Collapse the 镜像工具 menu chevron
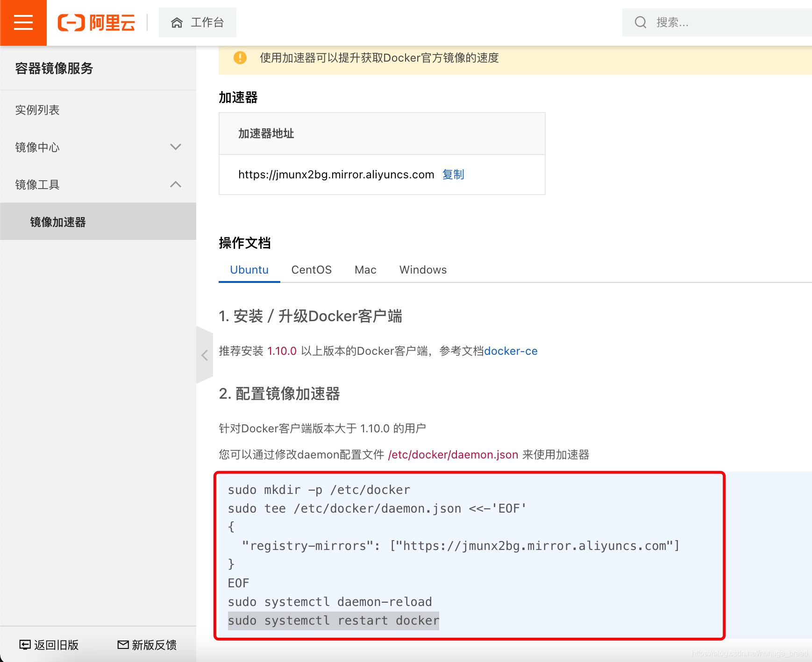812x662 pixels. 176,184
